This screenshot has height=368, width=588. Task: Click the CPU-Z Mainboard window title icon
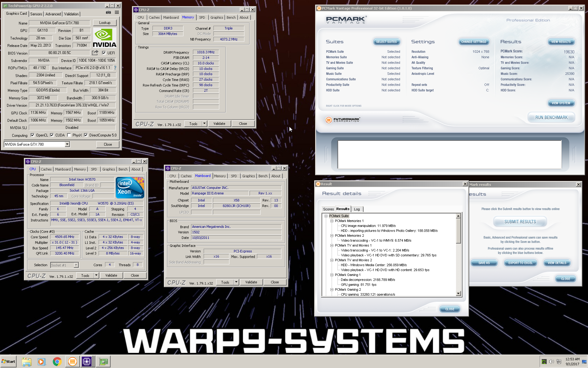point(168,168)
